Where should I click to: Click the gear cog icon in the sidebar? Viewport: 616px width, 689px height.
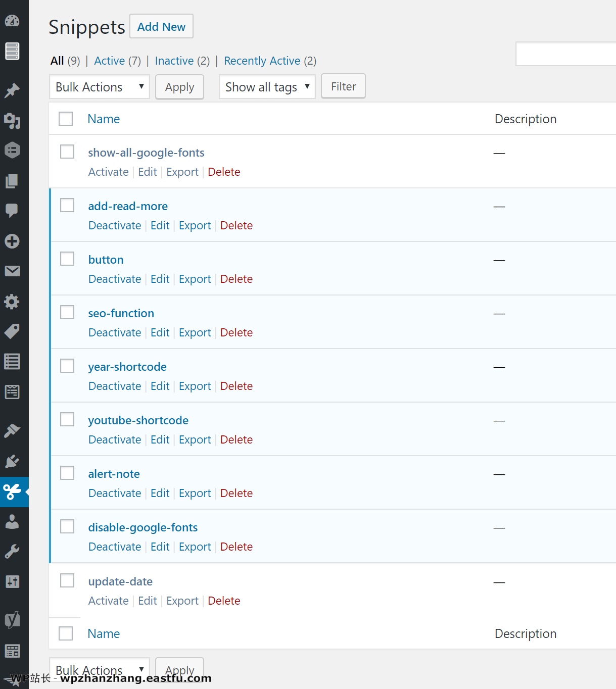(12, 302)
